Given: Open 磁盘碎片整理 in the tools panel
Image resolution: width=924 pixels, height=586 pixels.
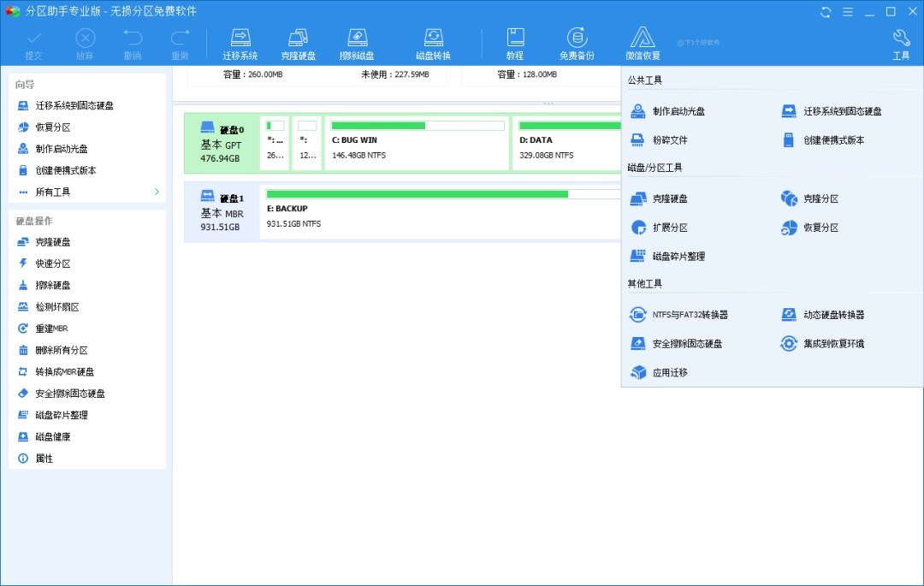Looking at the screenshot, I should click(667, 256).
